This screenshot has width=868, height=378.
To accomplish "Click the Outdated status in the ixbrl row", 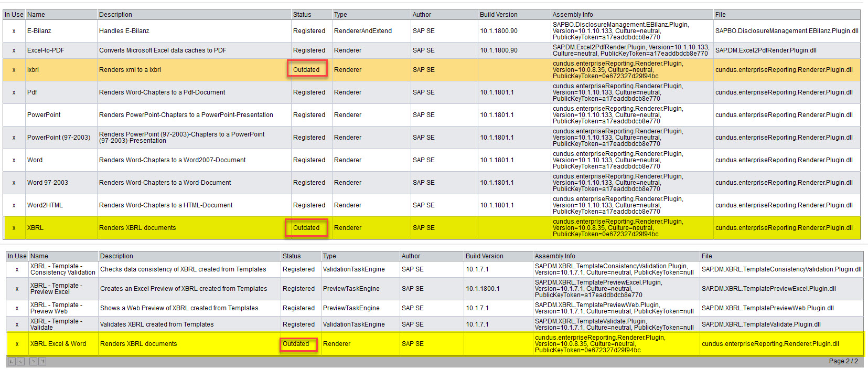I will point(306,70).
